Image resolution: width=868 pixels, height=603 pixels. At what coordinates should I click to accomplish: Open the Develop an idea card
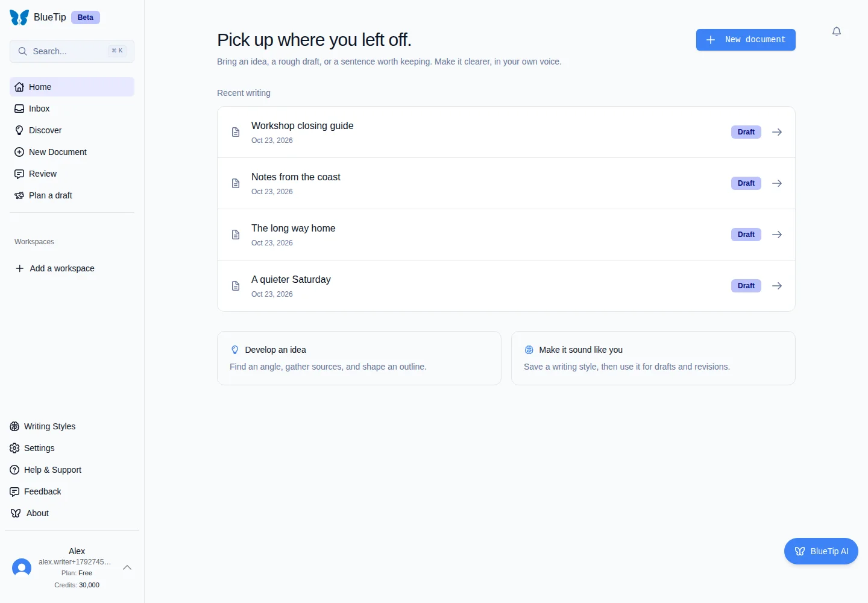(359, 358)
